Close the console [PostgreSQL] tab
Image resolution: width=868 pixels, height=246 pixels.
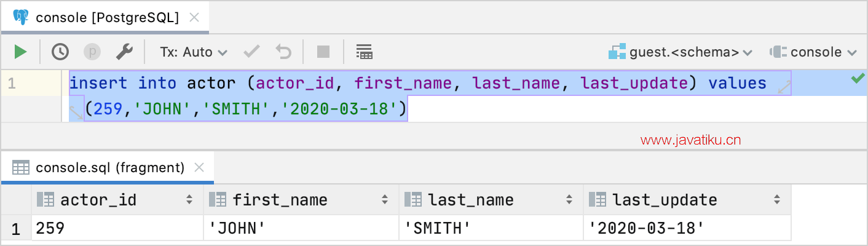(194, 17)
